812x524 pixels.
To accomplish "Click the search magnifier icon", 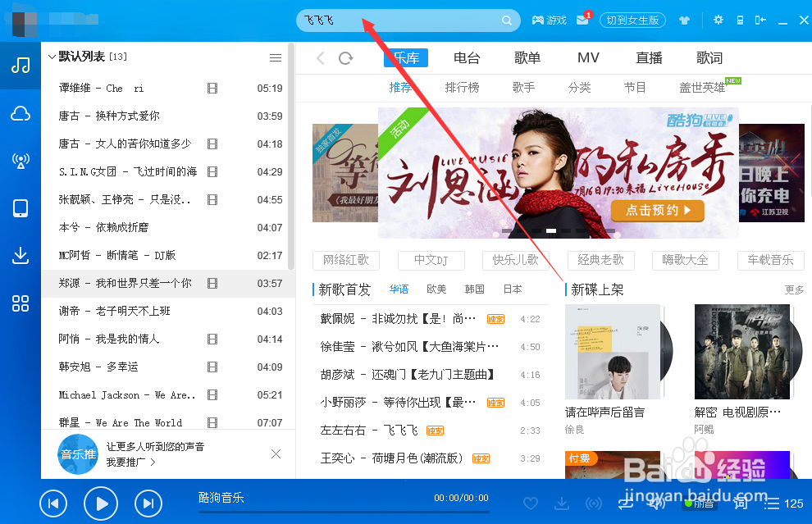I will (x=506, y=21).
